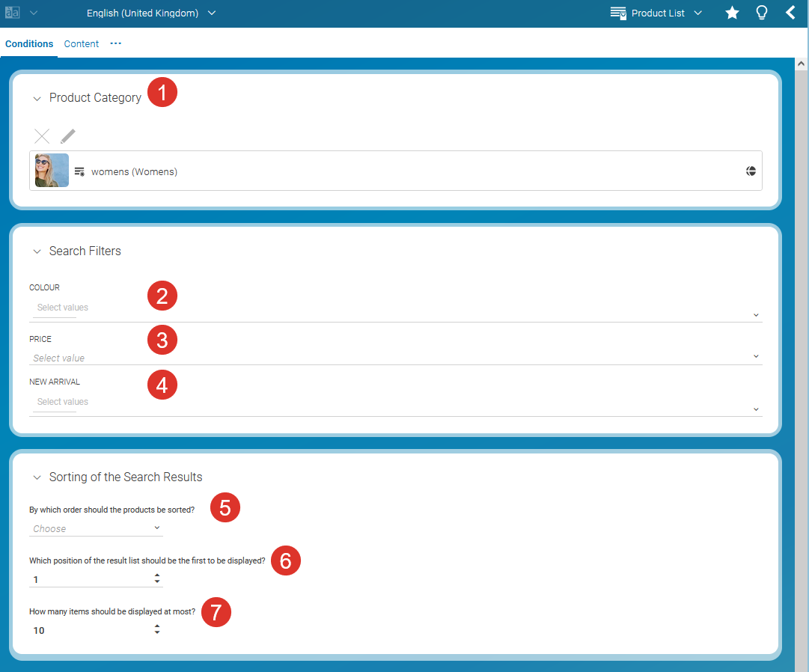This screenshot has height=672, width=809.
Task: Edit the category with the pencil icon
Action: coord(67,135)
